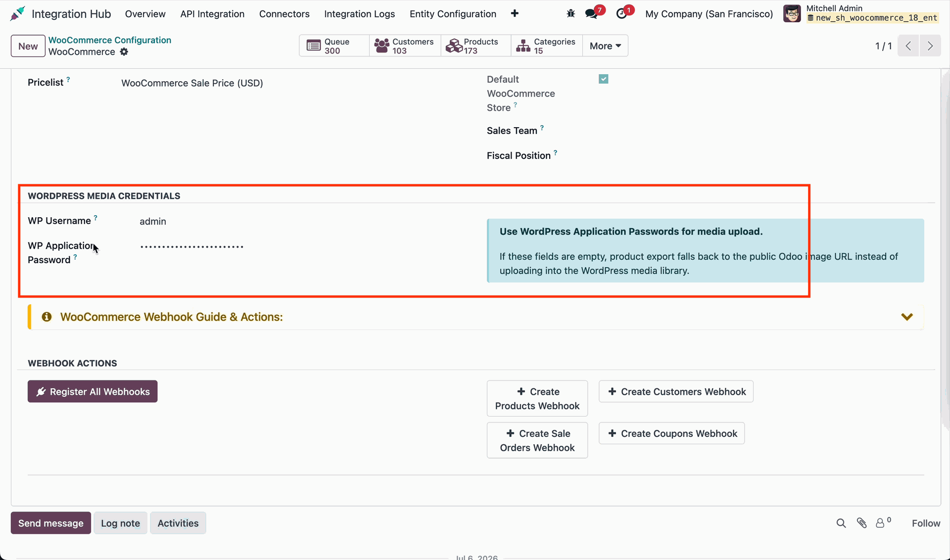Click the Pricelist field value
Image resolution: width=950 pixels, height=560 pixels.
(192, 83)
